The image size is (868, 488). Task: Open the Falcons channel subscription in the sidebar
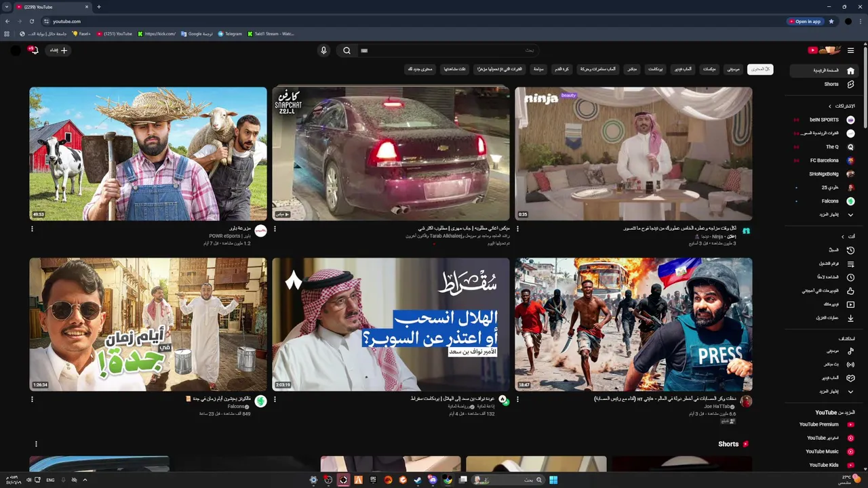pos(824,201)
